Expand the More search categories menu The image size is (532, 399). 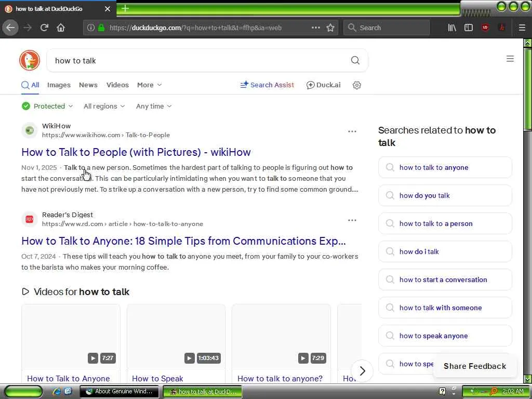pyautogui.click(x=149, y=85)
